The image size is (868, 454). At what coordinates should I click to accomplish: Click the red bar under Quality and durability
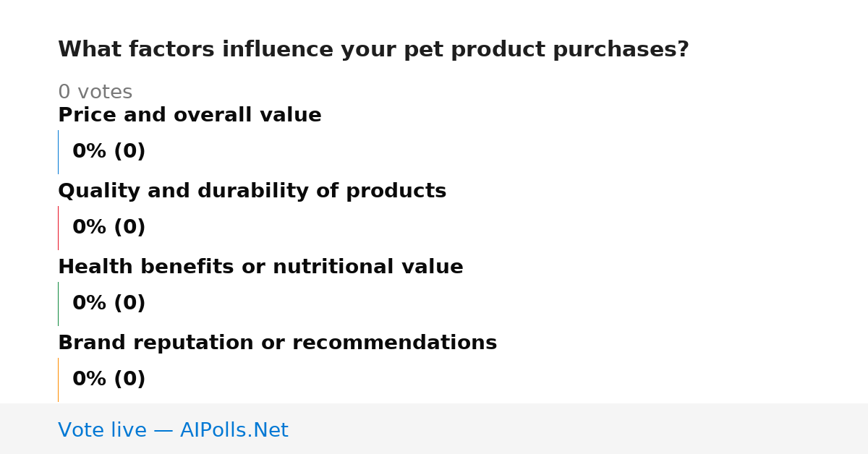[x=58, y=228]
